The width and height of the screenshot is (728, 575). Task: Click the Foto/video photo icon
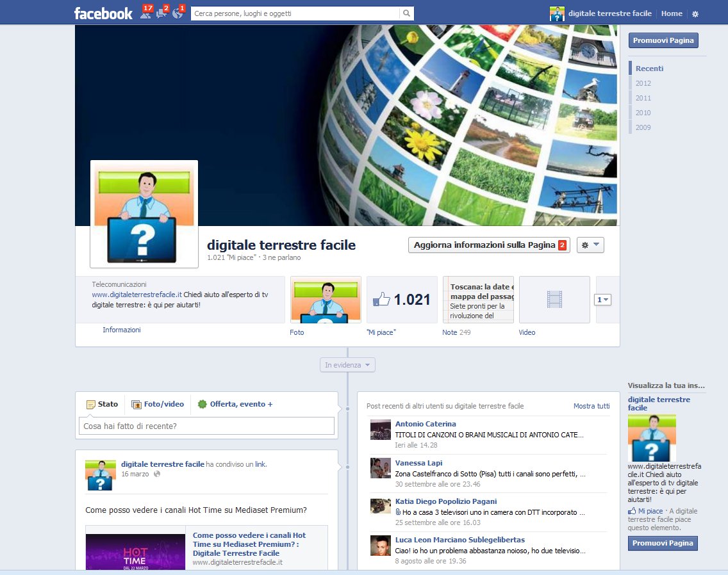136,405
